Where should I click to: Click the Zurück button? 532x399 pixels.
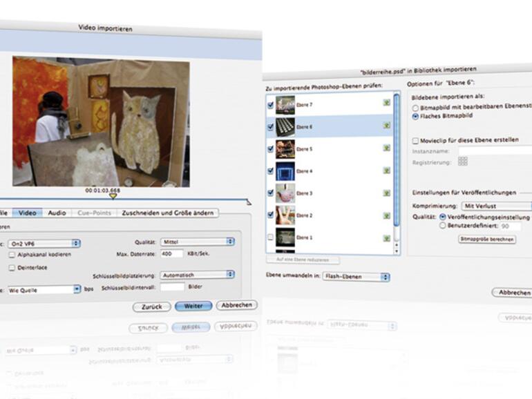point(152,306)
